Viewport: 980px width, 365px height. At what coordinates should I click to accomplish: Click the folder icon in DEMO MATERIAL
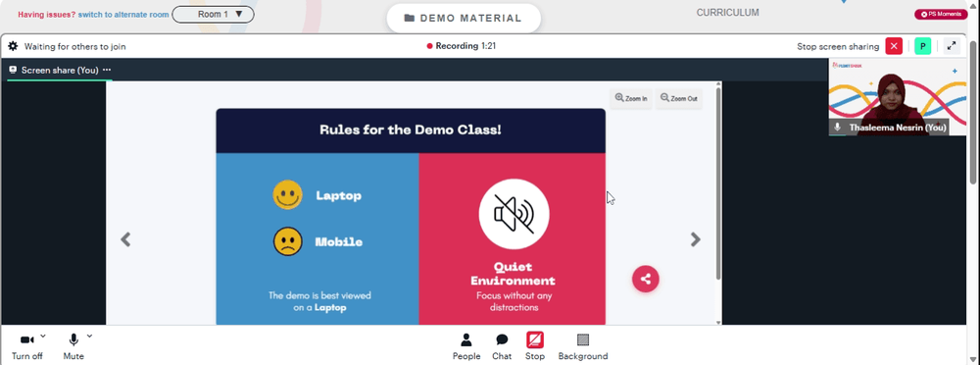(410, 19)
